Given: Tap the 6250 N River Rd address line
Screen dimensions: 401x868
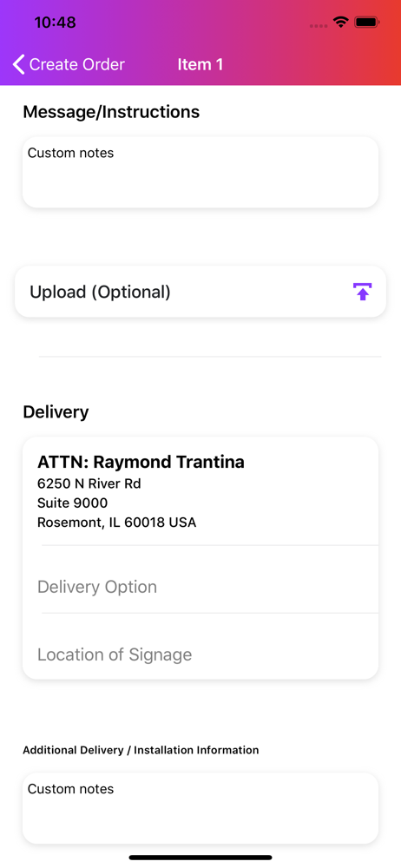Looking at the screenshot, I should click(x=89, y=483).
